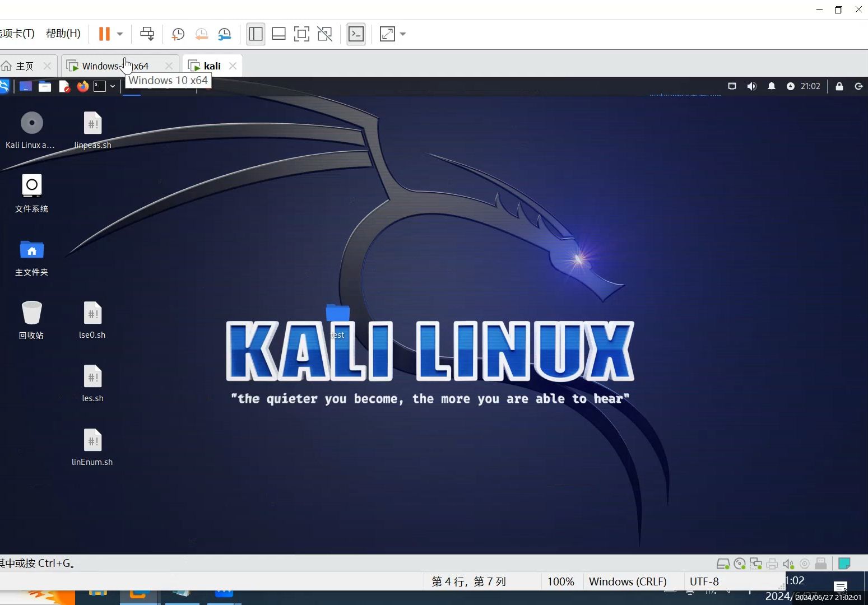
Task: Click the network adapter status icon
Action: click(x=756, y=564)
